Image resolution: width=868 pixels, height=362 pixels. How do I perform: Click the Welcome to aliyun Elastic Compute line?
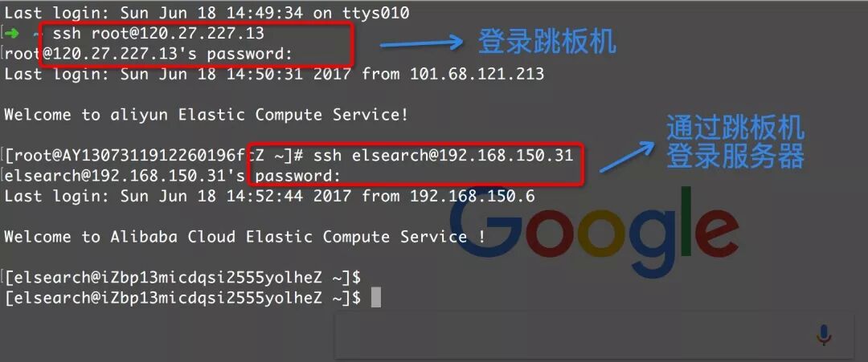click(207, 115)
